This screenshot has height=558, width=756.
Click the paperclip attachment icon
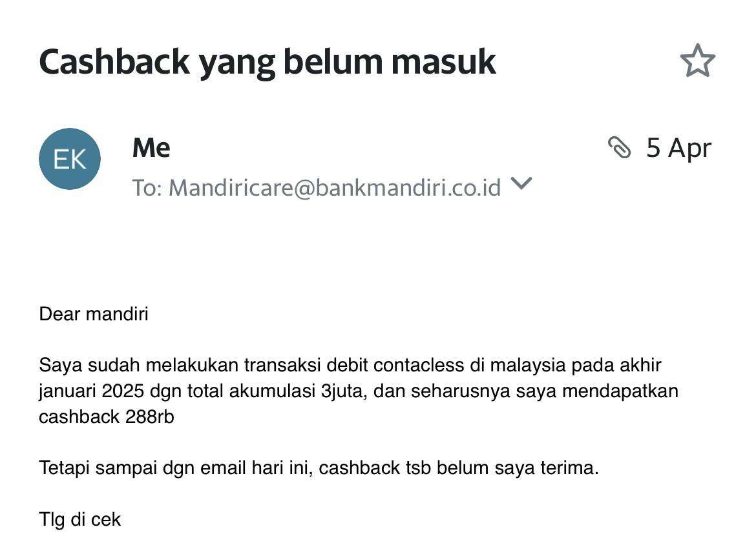[620, 147]
